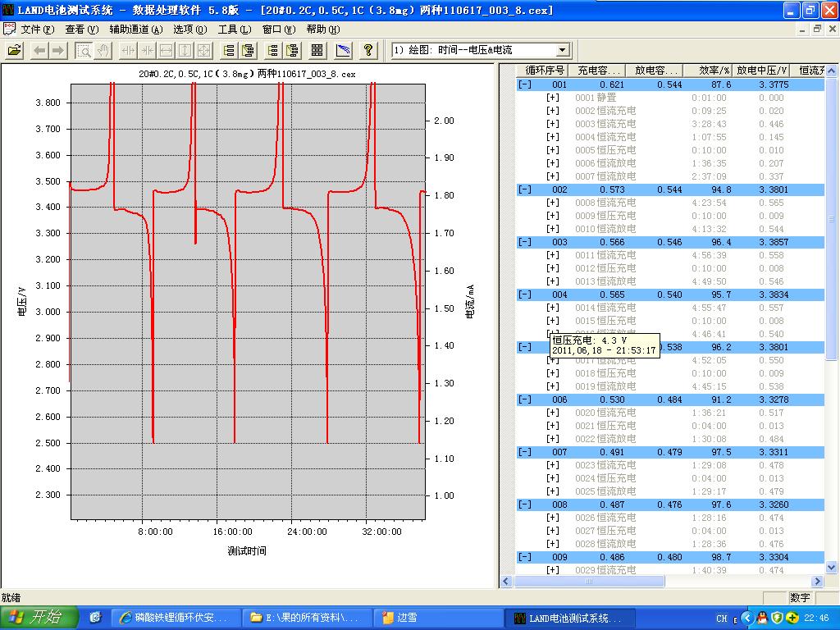Click the yellow question mark help icon
840x630 pixels.
pos(369,50)
